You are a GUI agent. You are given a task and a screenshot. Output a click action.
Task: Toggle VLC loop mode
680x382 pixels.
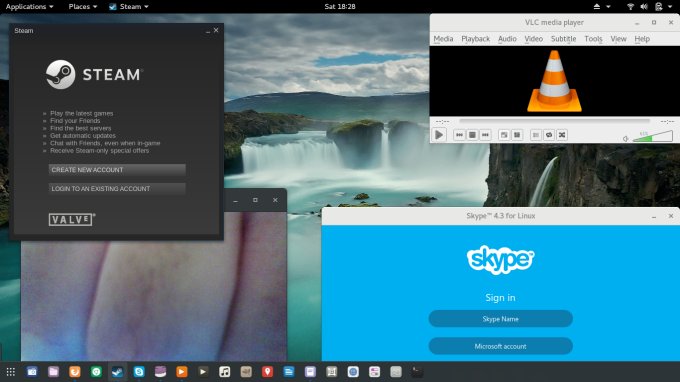(549, 135)
